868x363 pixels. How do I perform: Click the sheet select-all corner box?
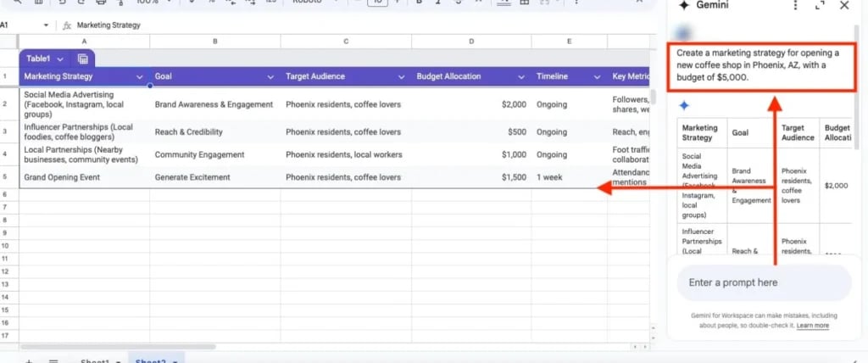[9, 42]
